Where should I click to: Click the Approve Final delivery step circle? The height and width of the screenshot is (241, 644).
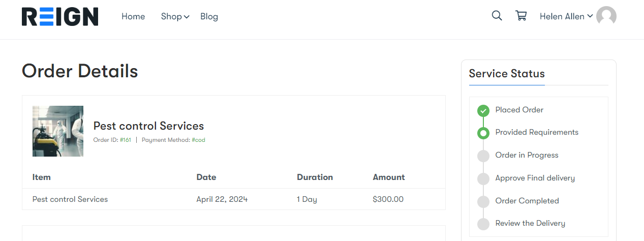(483, 178)
